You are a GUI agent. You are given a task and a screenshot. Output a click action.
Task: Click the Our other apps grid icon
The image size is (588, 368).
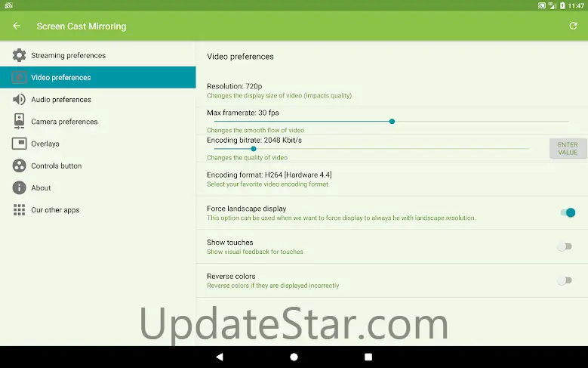(x=19, y=210)
